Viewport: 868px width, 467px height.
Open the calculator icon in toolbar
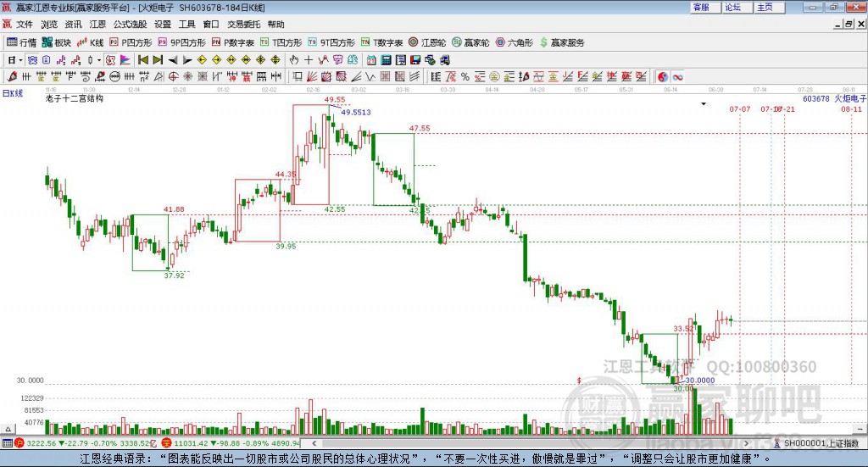(387, 60)
